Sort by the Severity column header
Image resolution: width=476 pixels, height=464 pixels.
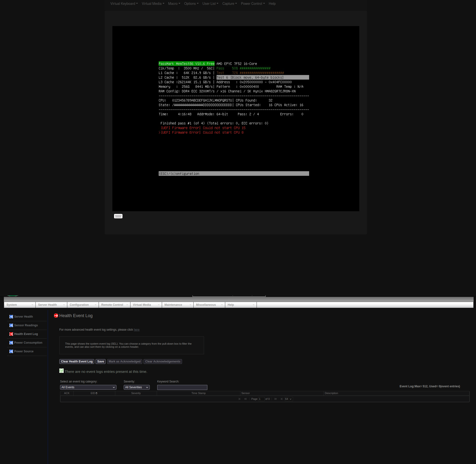tap(136, 393)
